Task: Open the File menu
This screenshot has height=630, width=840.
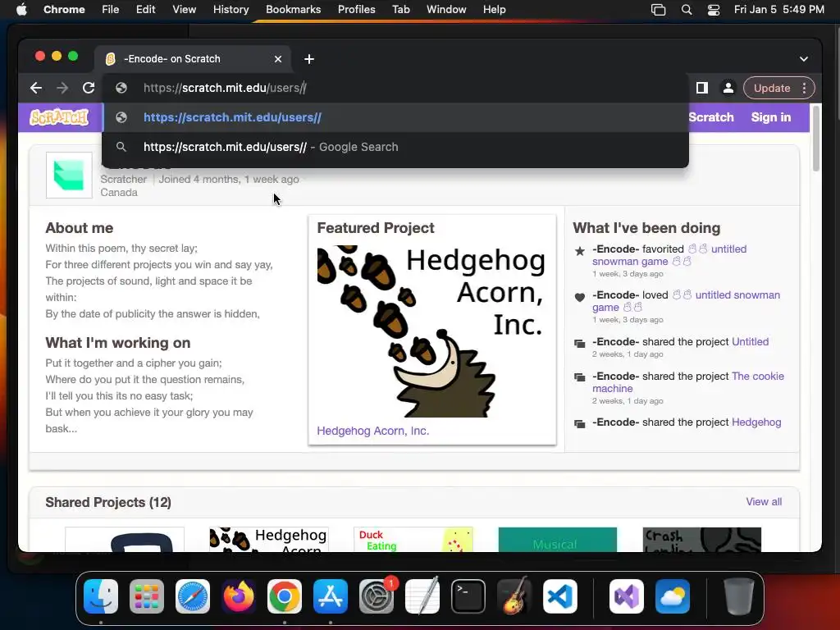Action: (111, 10)
